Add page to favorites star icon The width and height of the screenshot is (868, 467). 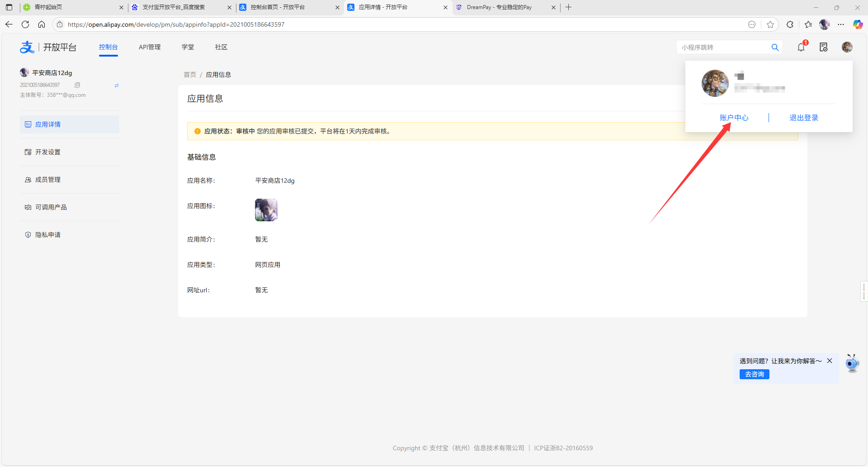pyautogui.click(x=770, y=24)
